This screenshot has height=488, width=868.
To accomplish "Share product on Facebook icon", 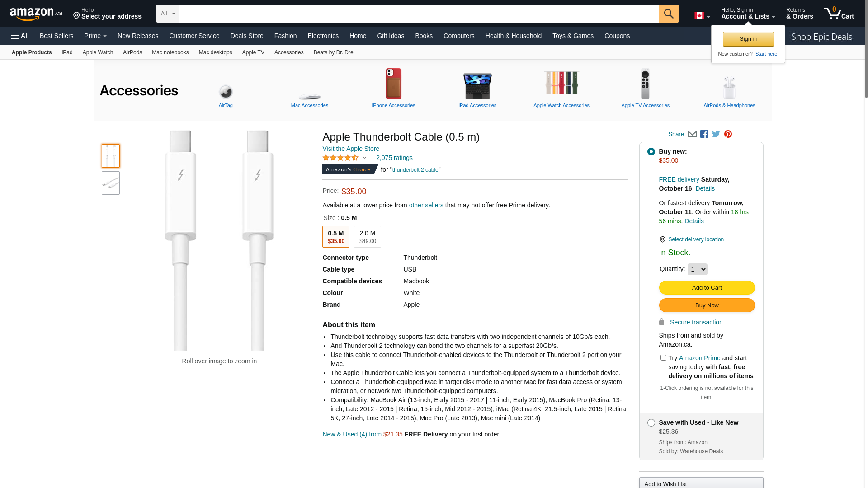I will pyautogui.click(x=704, y=134).
